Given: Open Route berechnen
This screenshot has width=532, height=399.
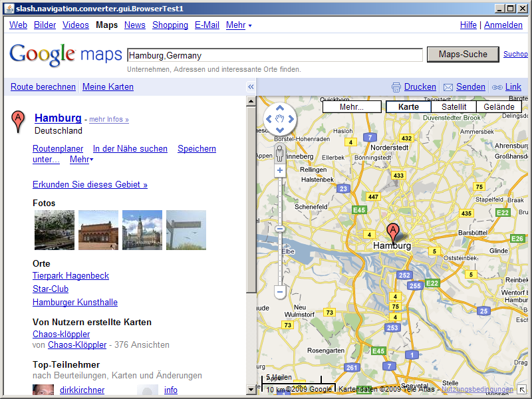Looking at the screenshot, I should [43, 87].
